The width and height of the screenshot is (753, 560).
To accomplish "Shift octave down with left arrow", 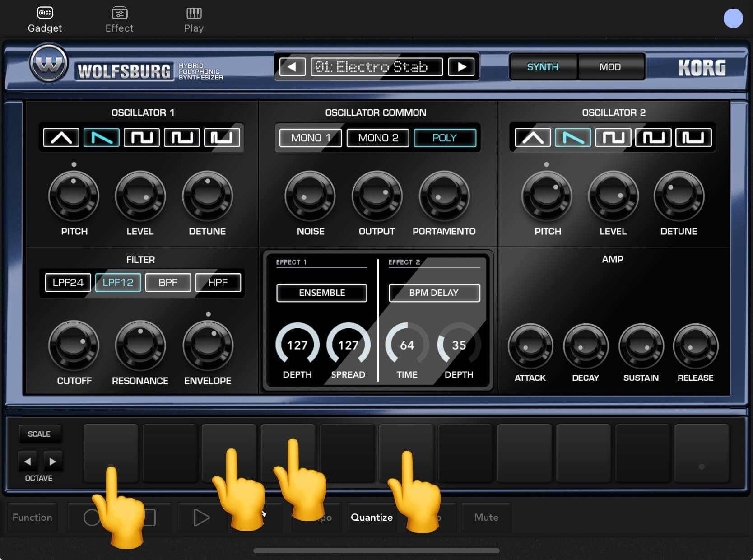I will pyautogui.click(x=28, y=461).
